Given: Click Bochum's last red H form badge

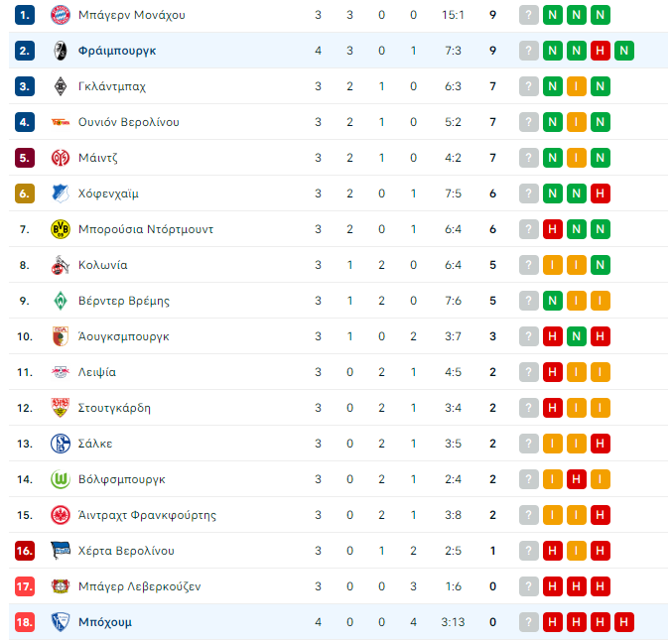Looking at the screenshot, I should [624, 622].
